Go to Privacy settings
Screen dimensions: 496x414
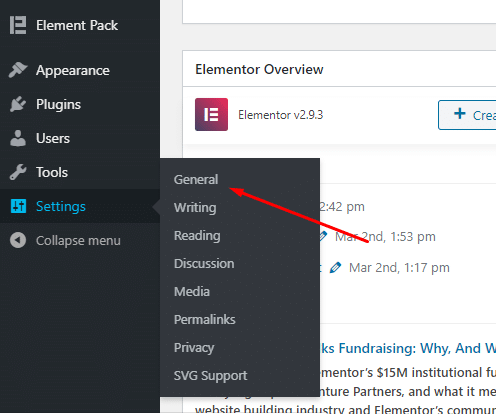pos(194,348)
